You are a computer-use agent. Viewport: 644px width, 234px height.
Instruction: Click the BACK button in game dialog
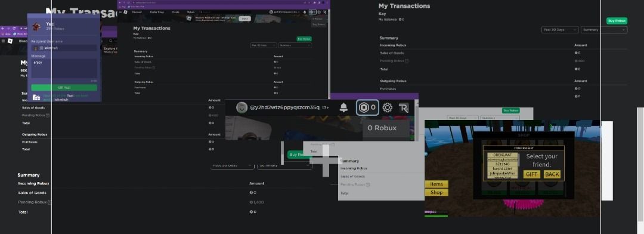(552, 174)
